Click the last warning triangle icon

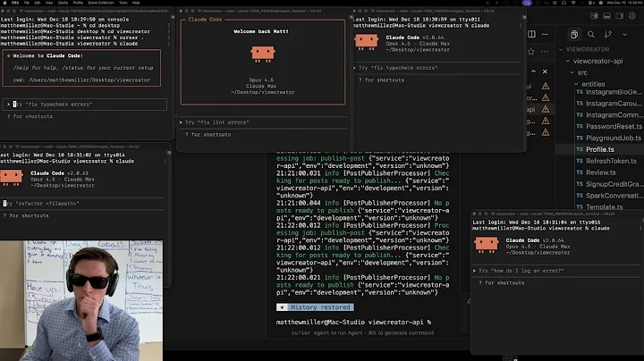(x=546, y=132)
